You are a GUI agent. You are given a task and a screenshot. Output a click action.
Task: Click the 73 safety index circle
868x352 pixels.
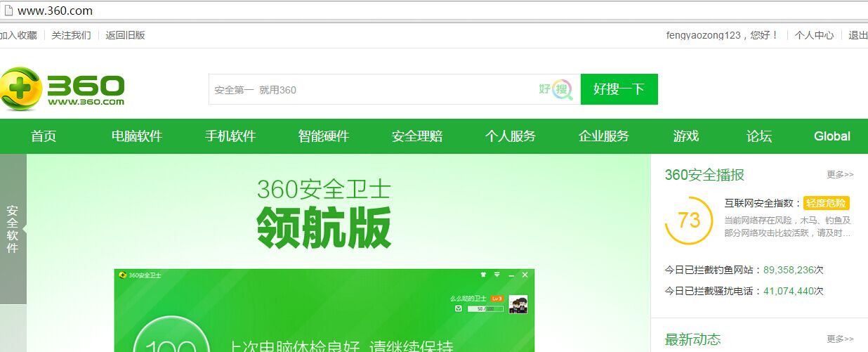[x=689, y=221]
